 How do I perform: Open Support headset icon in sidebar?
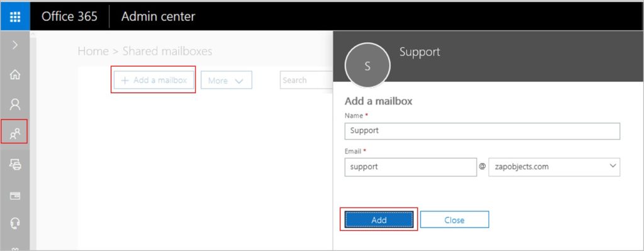pos(15,223)
